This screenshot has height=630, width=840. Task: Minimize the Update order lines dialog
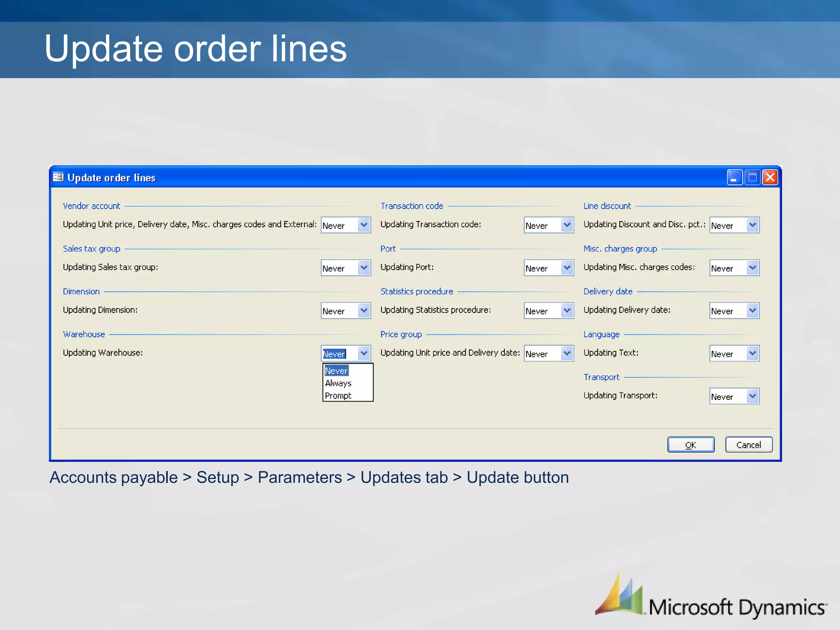pyautogui.click(x=734, y=178)
